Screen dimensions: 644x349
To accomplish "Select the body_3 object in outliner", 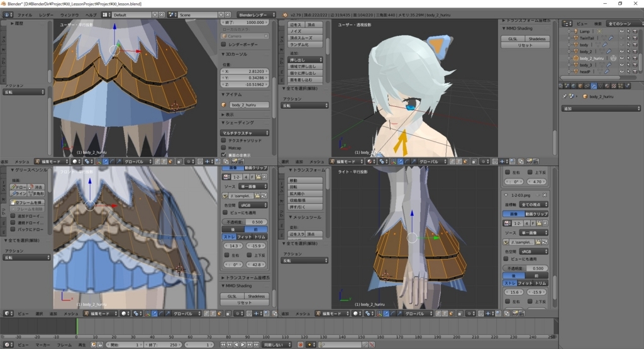I will pyautogui.click(x=586, y=65).
